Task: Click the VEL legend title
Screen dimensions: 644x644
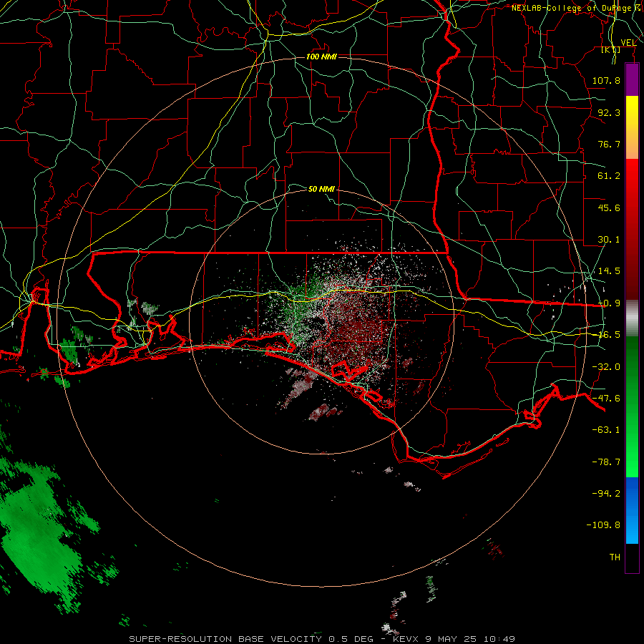Action: [x=628, y=43]
